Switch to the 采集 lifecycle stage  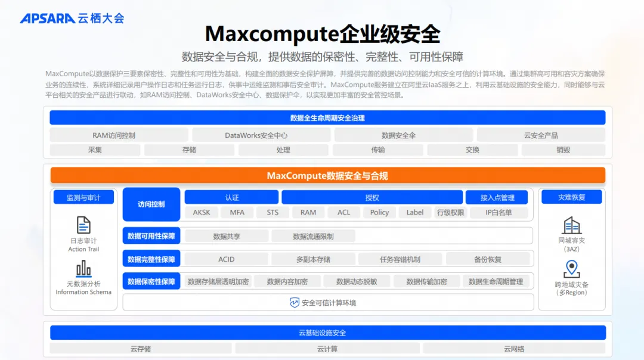94,150
